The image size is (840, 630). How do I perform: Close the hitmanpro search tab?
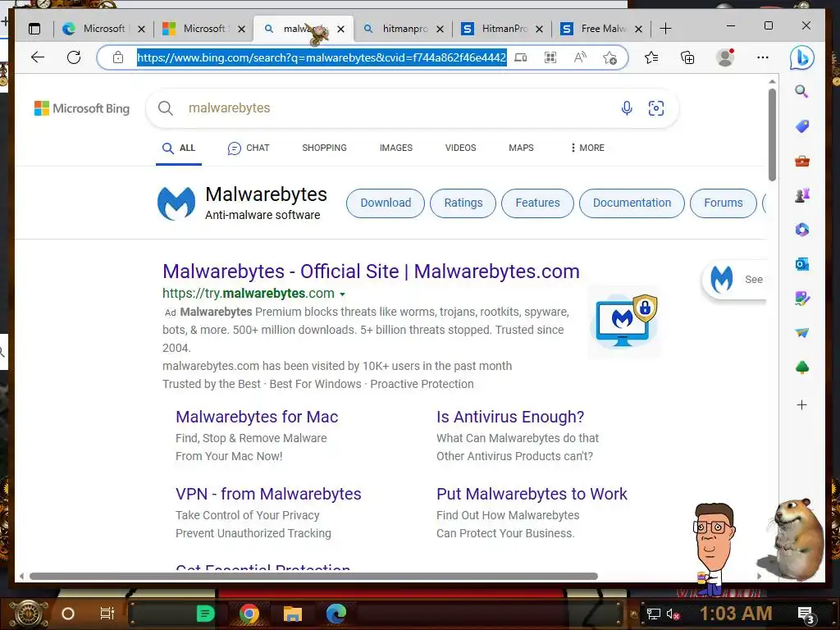coord(440,29)
